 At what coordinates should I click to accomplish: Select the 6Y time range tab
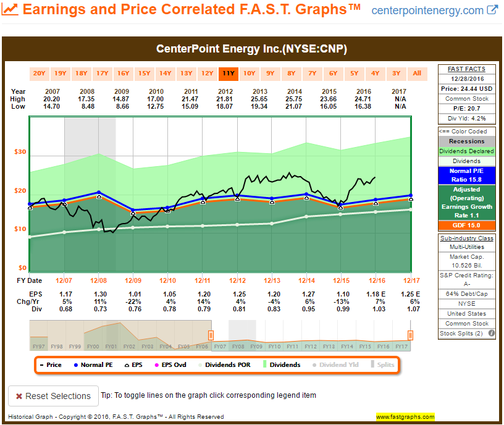tap(334, 74)
